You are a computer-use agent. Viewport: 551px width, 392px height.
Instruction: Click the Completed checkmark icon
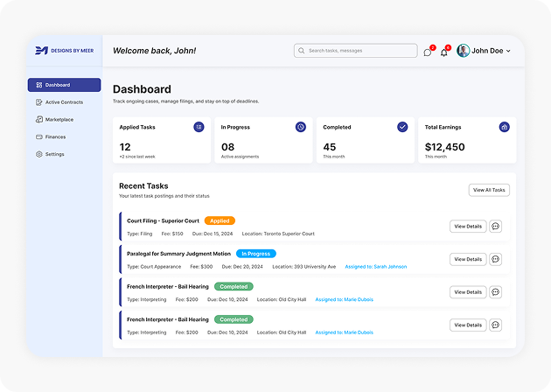coord(402,127)
